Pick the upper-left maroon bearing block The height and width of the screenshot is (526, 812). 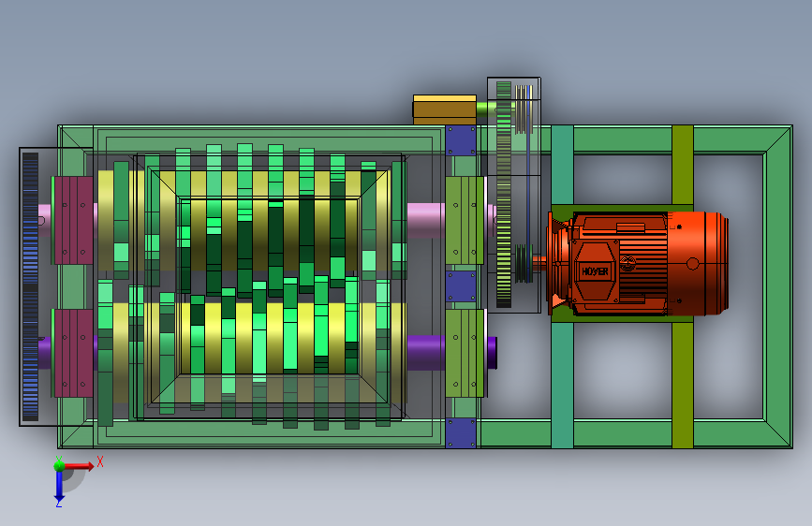(74, 220)
